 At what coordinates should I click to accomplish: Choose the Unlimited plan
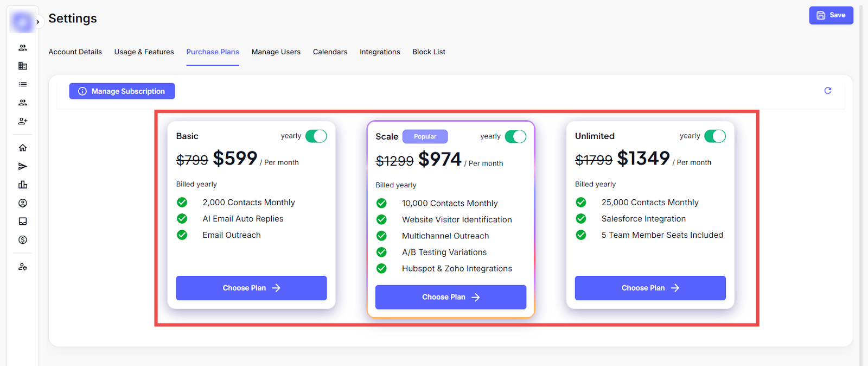pos(650,288)
